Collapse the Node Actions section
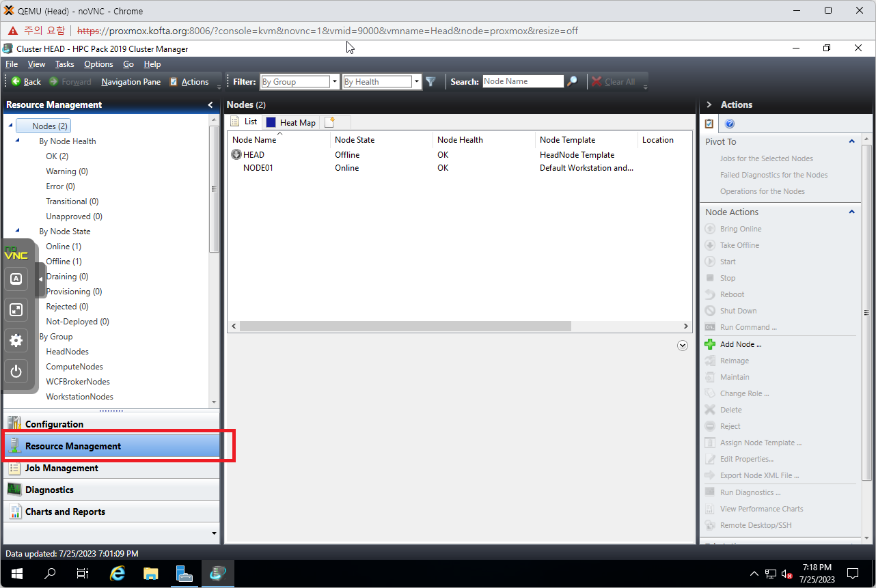The image size is (876, 588). (x=851, y=212)
